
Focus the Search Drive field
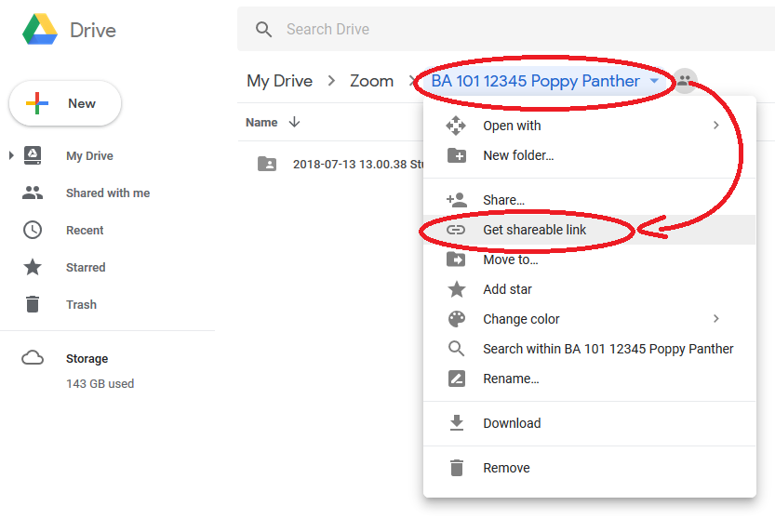click(x=505, y=29)
